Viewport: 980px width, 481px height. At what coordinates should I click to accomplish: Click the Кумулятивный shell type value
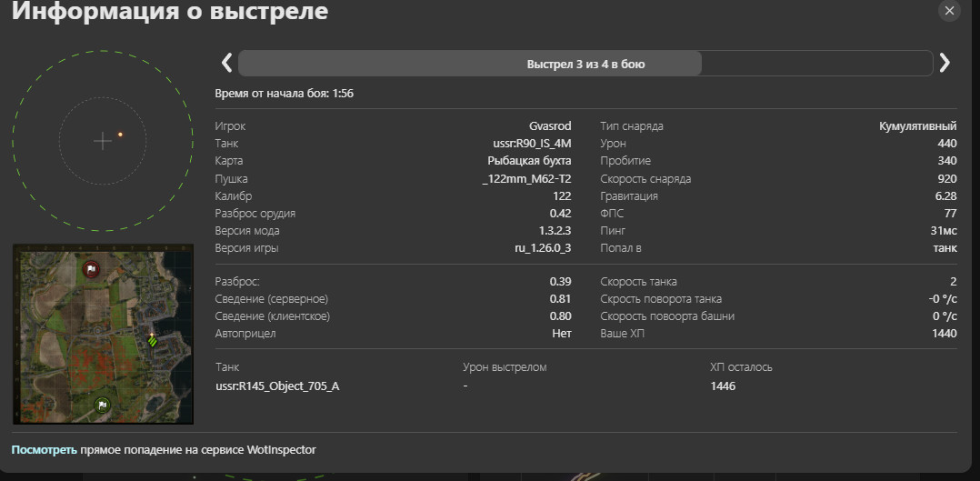point(918,126)
